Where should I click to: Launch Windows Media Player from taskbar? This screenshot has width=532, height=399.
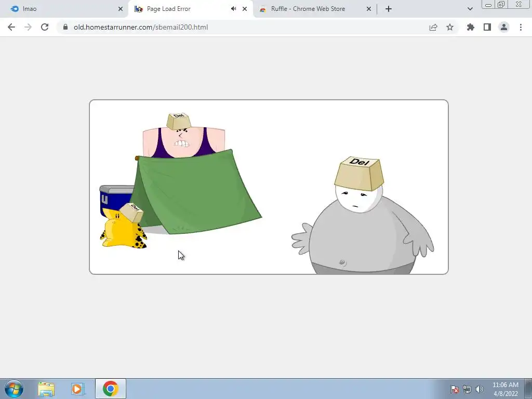coord(78,389)
